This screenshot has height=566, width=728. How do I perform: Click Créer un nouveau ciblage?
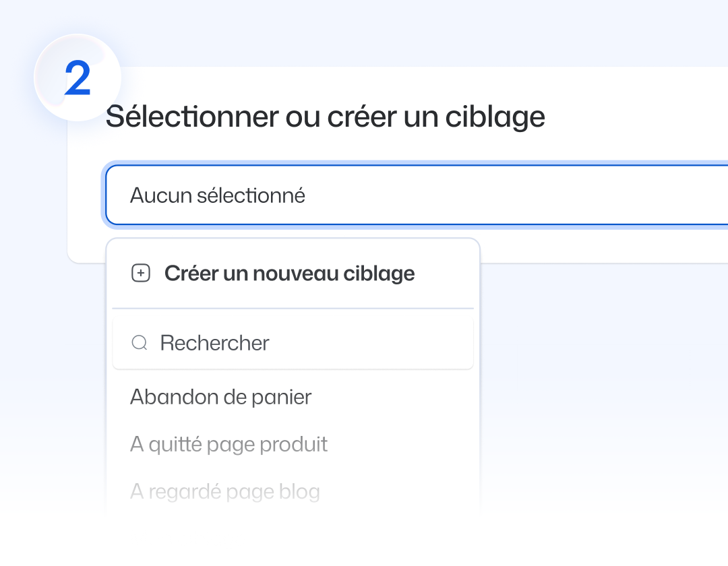tap(290, 273)
